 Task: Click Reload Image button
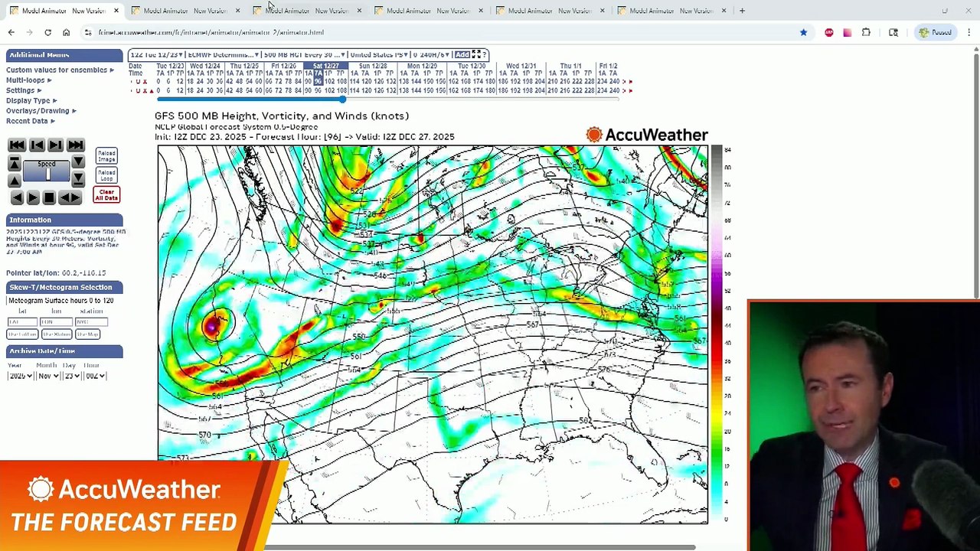pyautogui.click(x=106, y=156)
